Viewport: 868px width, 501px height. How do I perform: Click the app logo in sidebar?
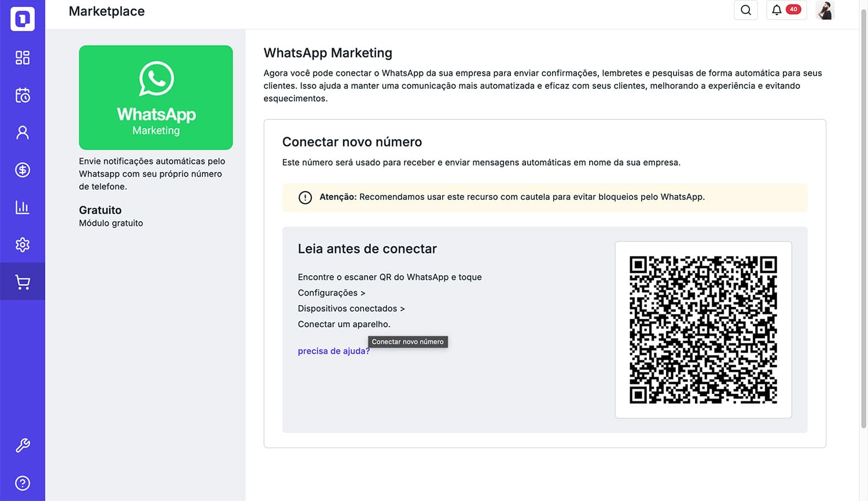pos(23,19)
